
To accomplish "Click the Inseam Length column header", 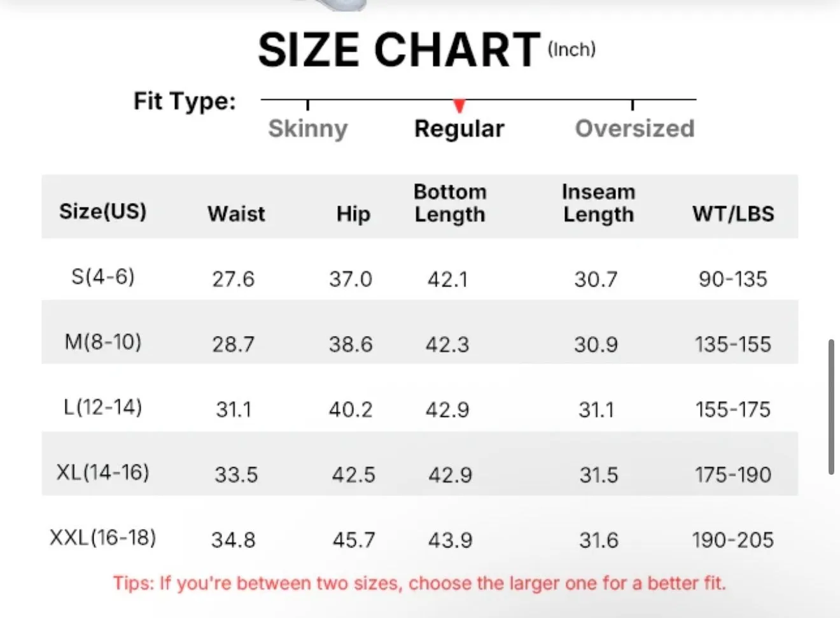I will pos(598,203).
